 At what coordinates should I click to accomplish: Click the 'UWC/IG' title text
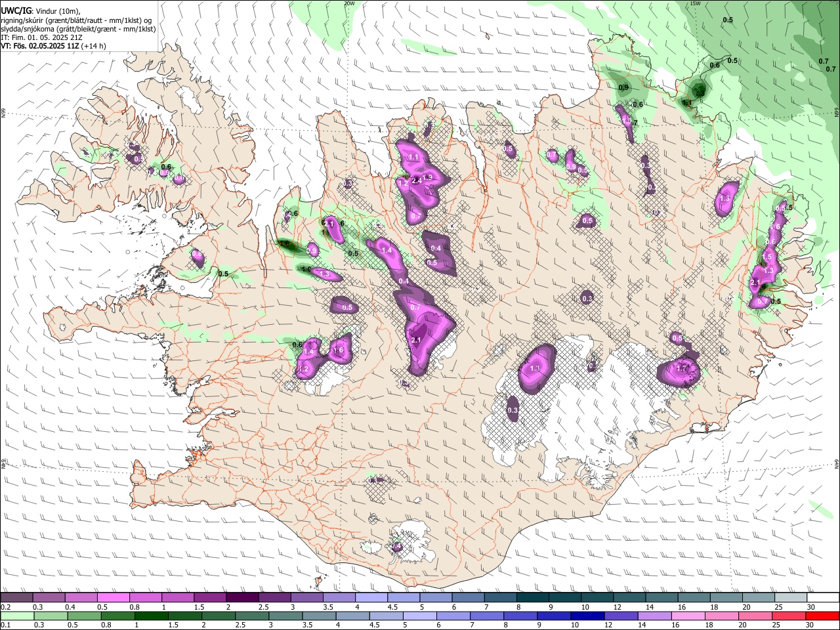pos(15,11)
